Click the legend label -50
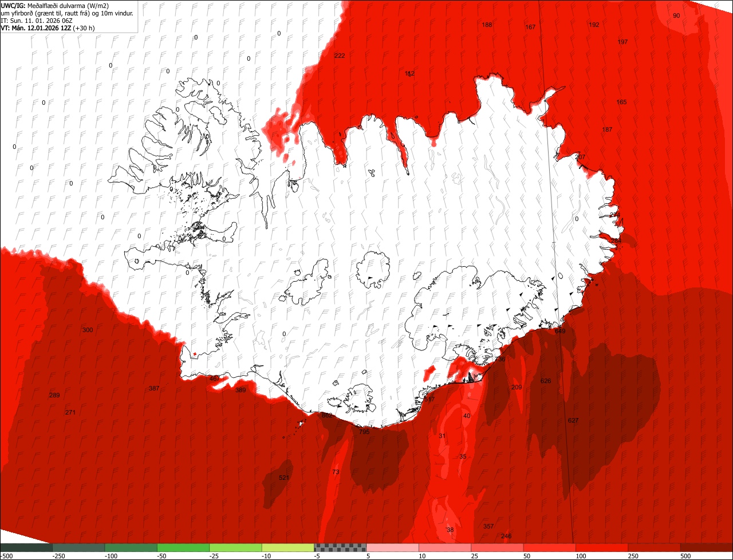733x560 pixels. tap(162, 556)
